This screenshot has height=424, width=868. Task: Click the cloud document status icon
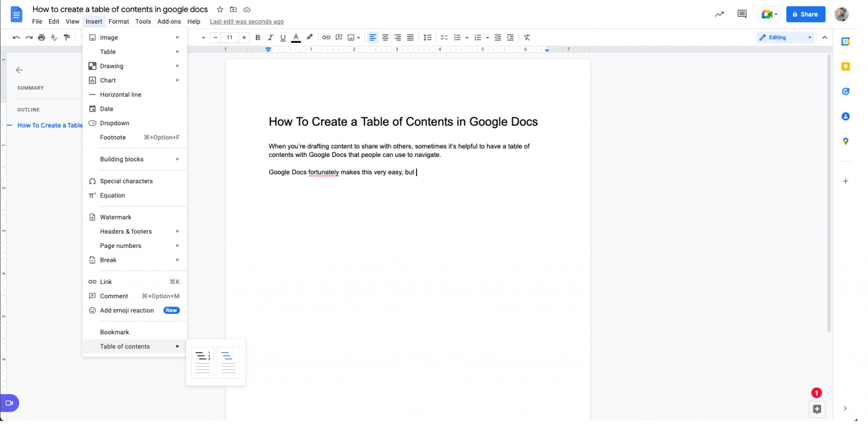[x=247, y=10]
